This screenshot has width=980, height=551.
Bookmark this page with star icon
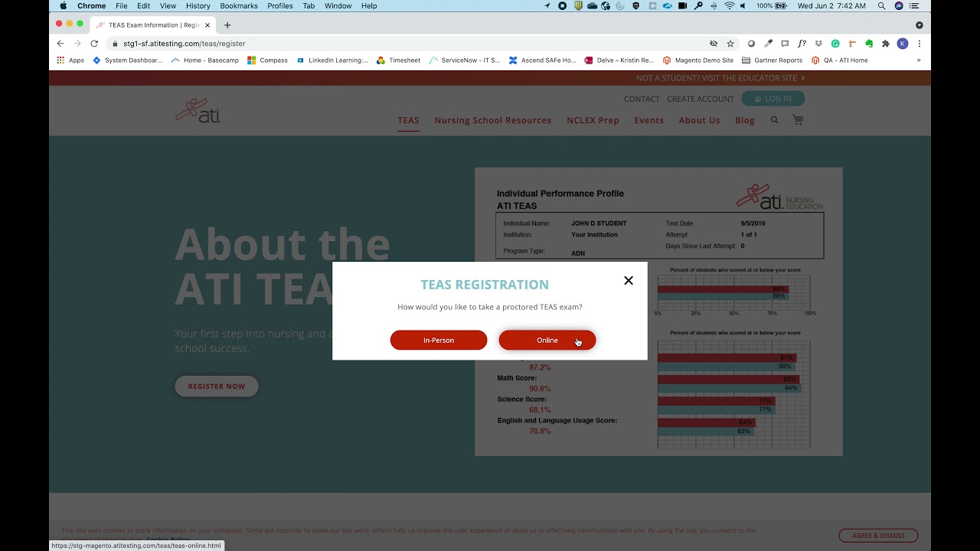[730, 44]
